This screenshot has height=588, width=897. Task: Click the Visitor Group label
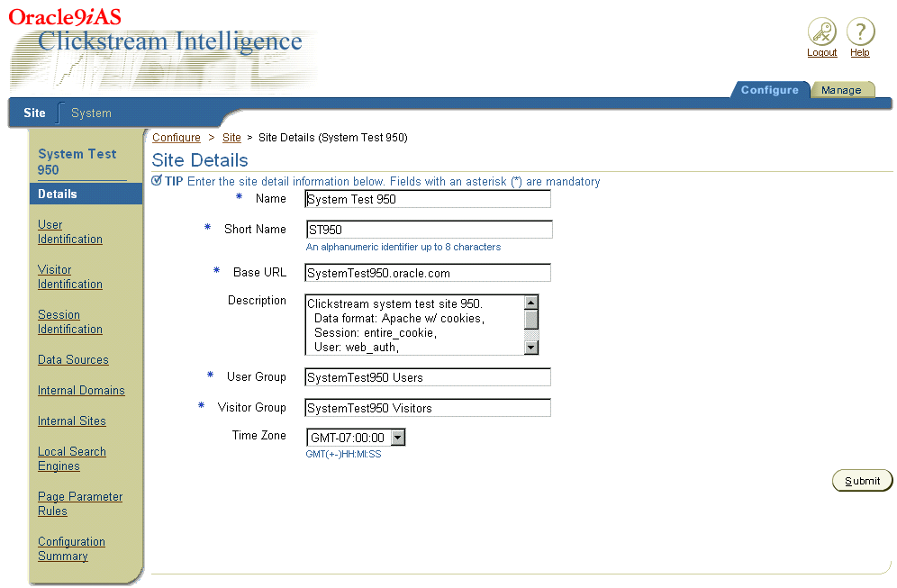click(x=251, y=407)
